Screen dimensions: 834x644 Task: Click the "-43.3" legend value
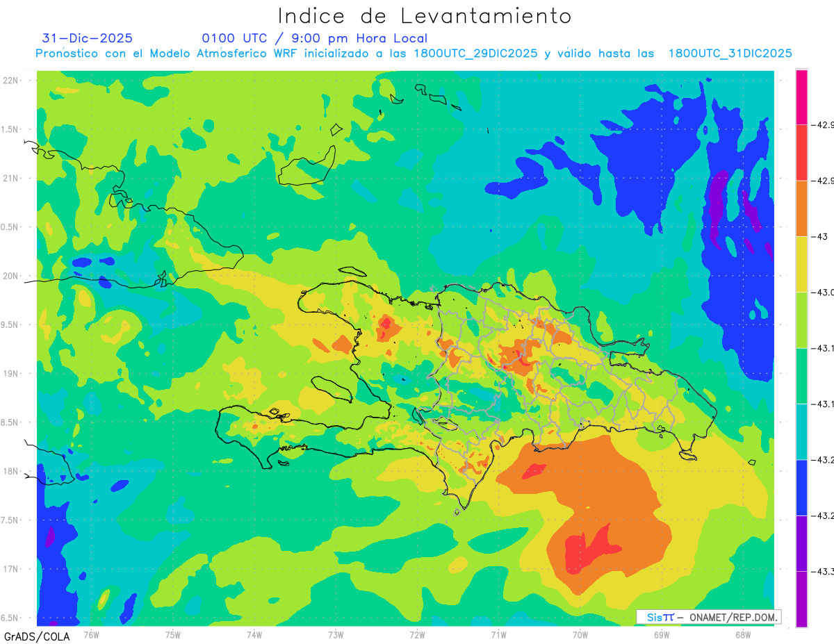point(823,571)
